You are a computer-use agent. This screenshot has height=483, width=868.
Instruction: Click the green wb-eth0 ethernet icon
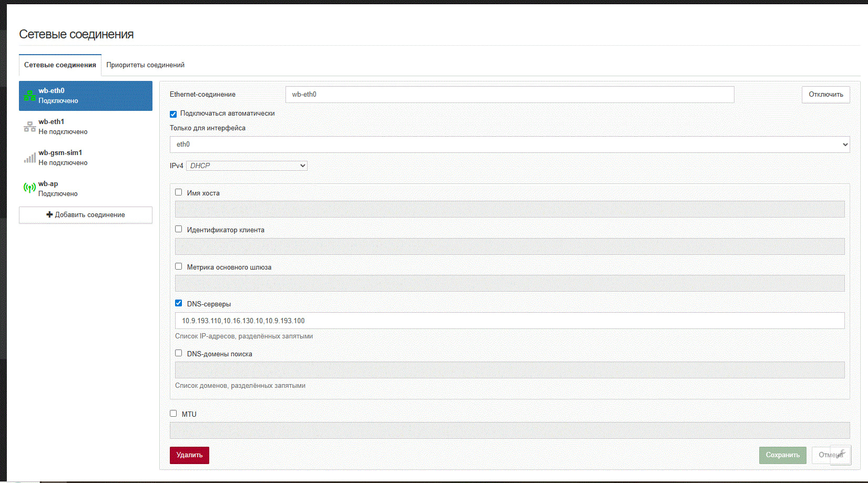[x=29, y=96]
